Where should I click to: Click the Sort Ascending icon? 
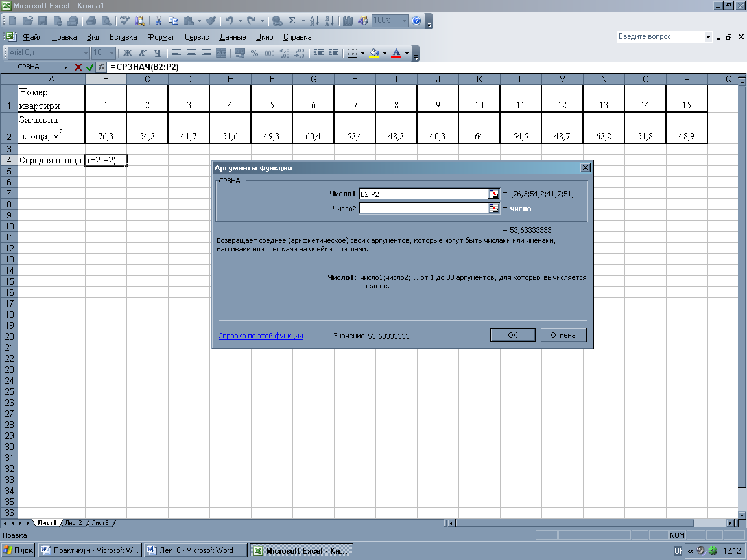tap(314, 21)
